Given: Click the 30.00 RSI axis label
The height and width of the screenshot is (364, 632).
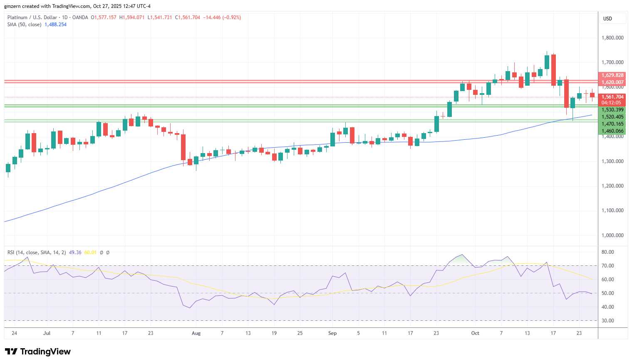Looking at the screenshot, I should [x=608, y=321].
